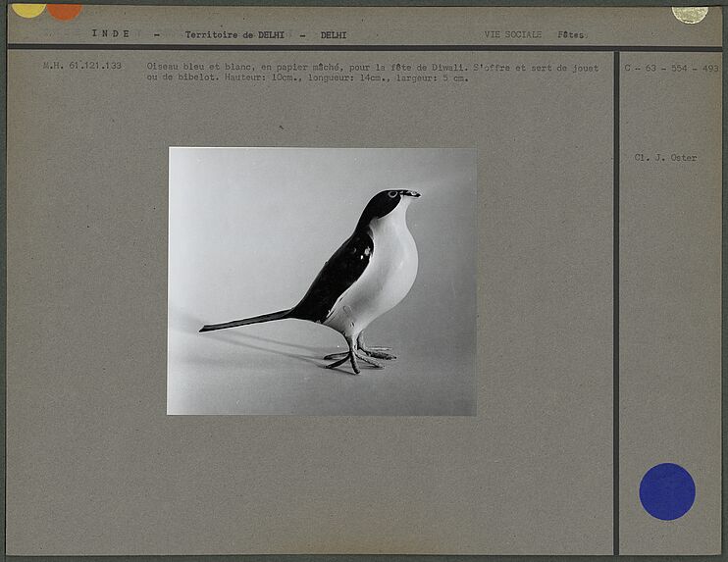
Task: Click the credit Cl. J. Oster
Action: point(665,158)
